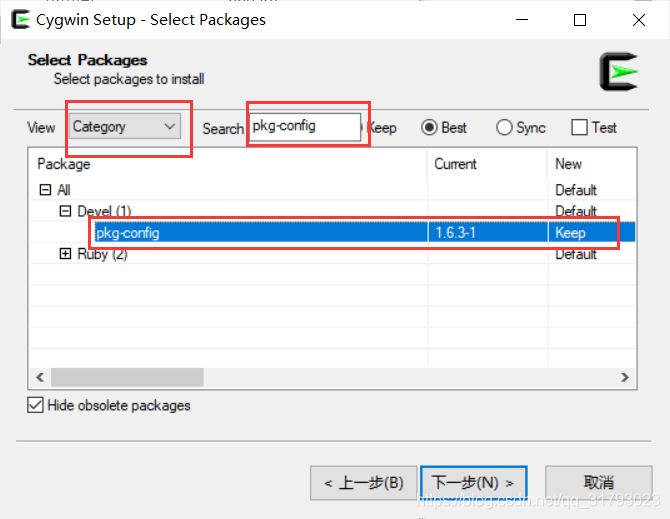Select the Keep radio button
Image resolution: width=670 pixels, height=519 pixels.
(381, 128)
